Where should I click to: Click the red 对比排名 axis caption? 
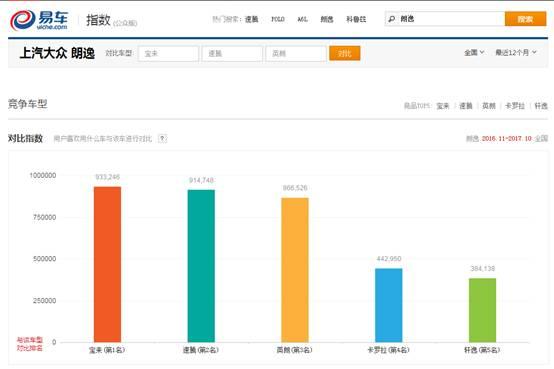coord(30,348)
